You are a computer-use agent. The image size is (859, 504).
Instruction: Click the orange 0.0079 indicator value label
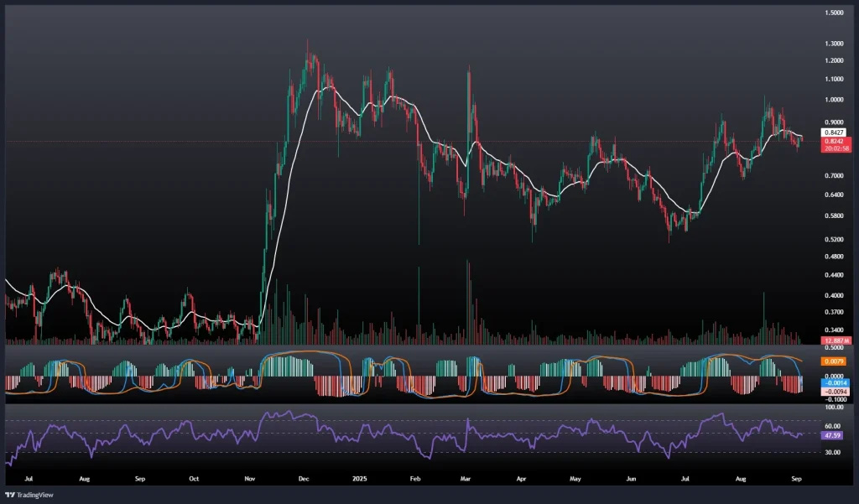[x=835, y=361]
